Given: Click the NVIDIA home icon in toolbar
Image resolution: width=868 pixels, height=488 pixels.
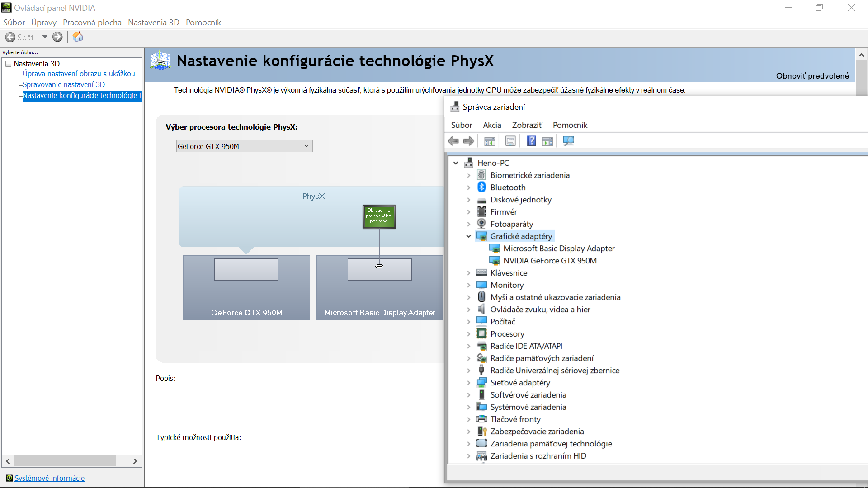Looking at the screenshot, I should pyautogui.click(x=78, y=37).
